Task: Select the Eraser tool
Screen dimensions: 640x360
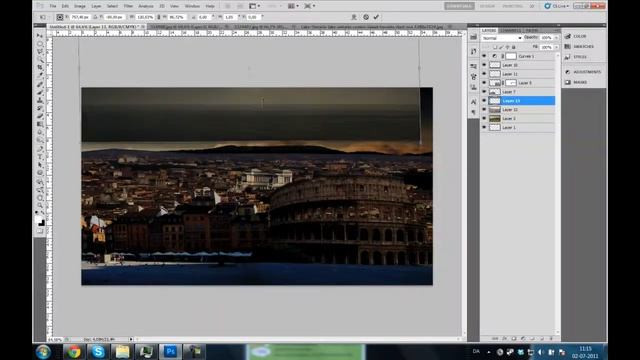Action: (x=40, y=116)
